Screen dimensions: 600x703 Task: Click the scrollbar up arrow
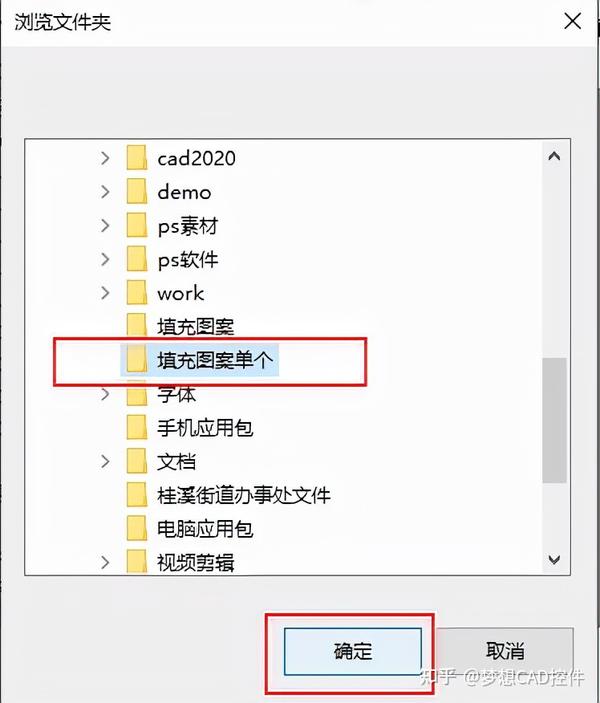click(554, 156)
